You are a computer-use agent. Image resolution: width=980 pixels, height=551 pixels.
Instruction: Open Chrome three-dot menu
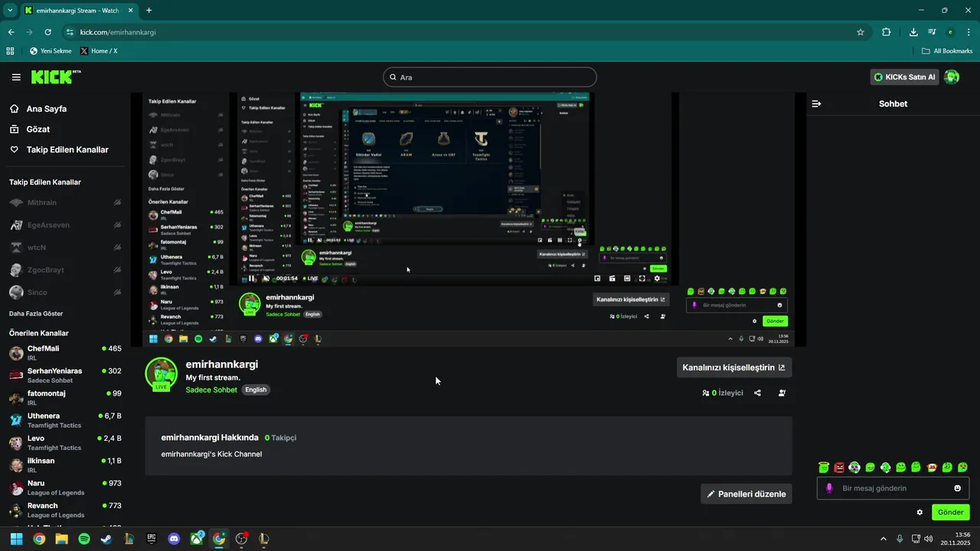968,32
